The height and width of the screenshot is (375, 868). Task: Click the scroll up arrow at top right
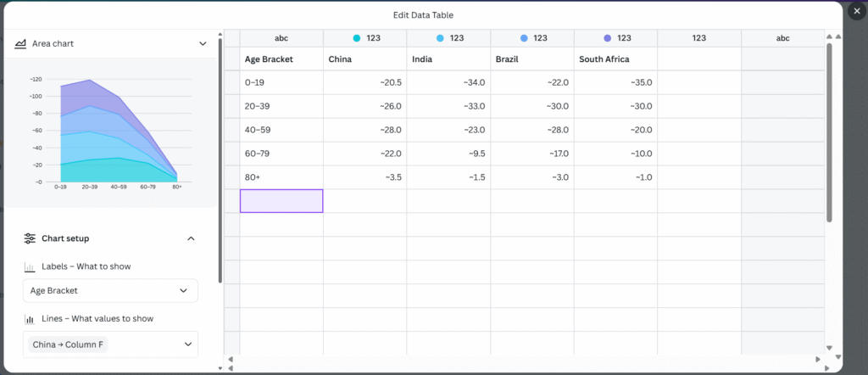pyautogui.click(x=829, y=37)
